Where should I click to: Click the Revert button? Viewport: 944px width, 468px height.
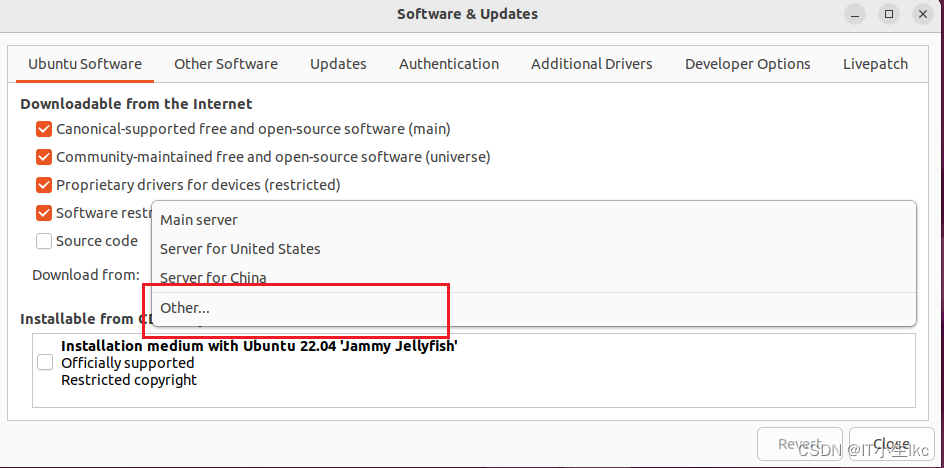(x=800, y=444)
